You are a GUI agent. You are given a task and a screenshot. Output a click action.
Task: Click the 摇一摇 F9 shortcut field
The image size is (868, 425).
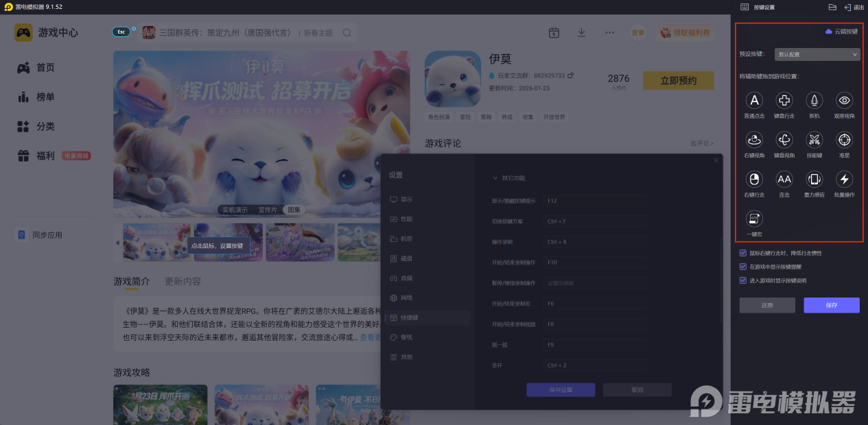click(x=594, y=345)
